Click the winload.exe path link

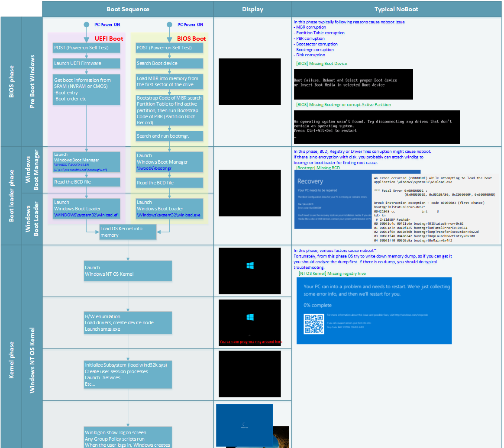(169, 215)
